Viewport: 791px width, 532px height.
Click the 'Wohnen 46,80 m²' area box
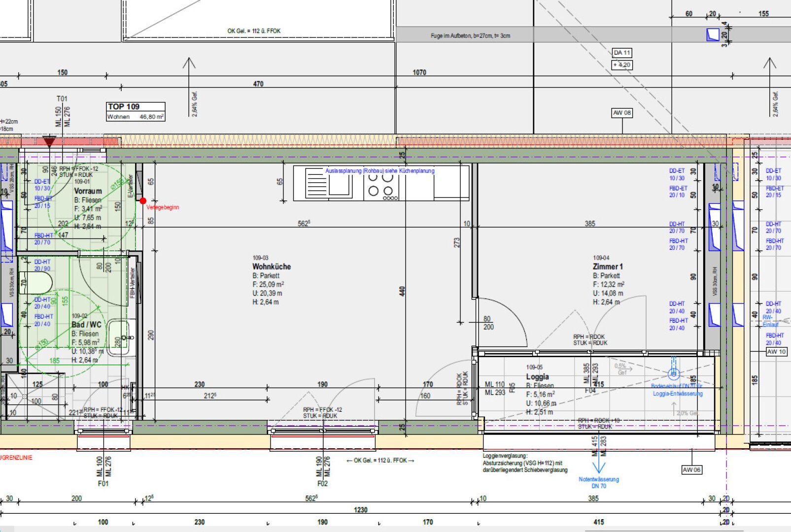tap(136, 117)
